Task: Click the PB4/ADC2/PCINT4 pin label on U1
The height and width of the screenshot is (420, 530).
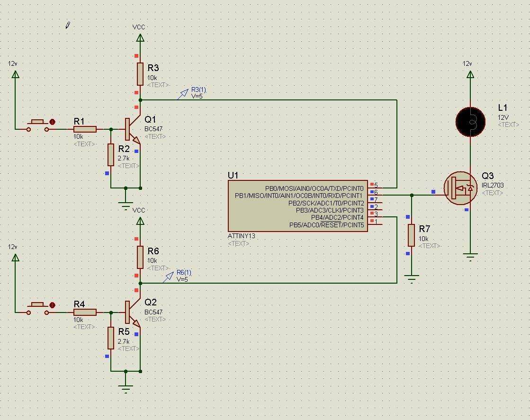Action: [x=337, y=217]
